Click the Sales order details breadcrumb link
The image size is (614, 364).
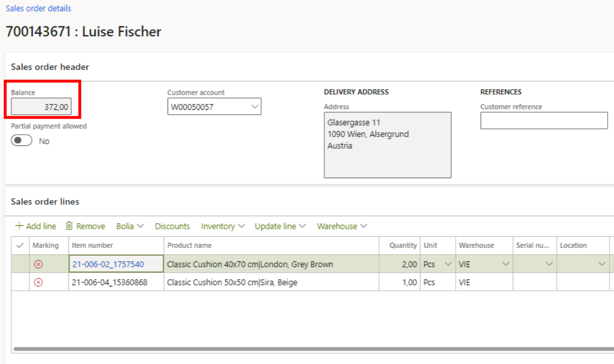tap(38, 8)
